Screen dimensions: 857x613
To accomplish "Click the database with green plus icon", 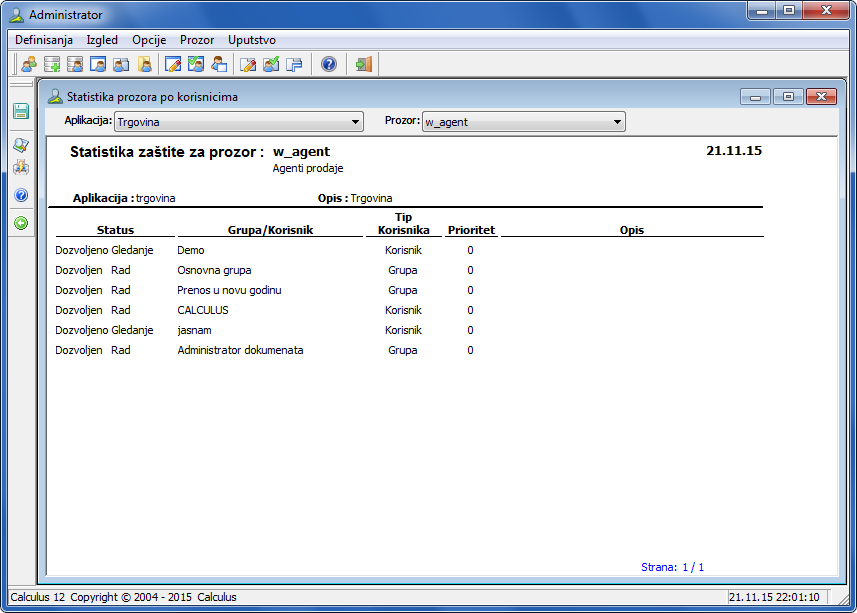I will point(51,65).
